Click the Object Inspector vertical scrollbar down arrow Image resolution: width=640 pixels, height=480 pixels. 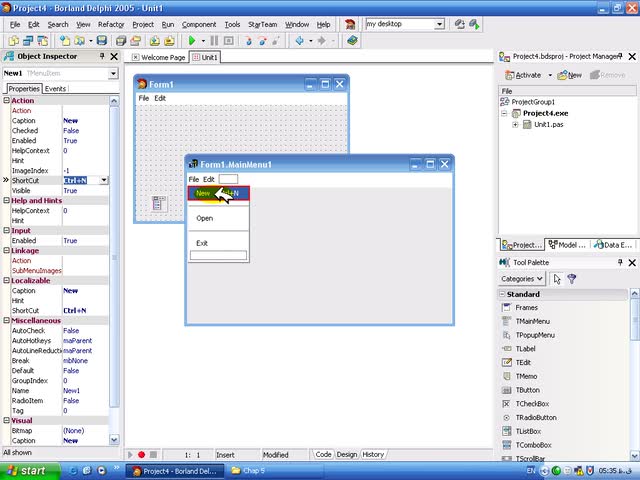[114, 440]
